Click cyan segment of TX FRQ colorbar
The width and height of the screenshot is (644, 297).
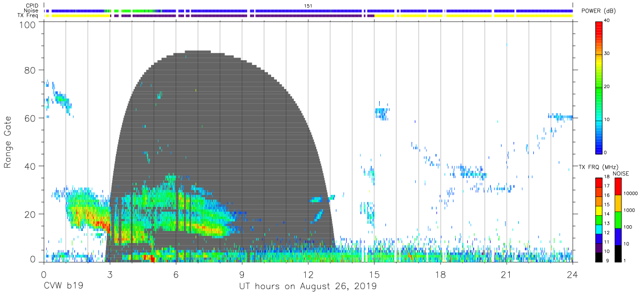click(598, 229)
